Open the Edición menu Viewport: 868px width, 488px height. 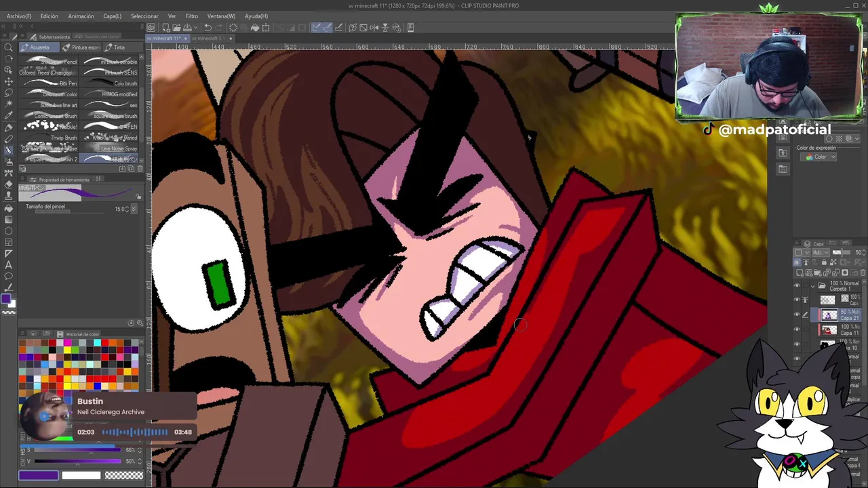coord(50,16)
